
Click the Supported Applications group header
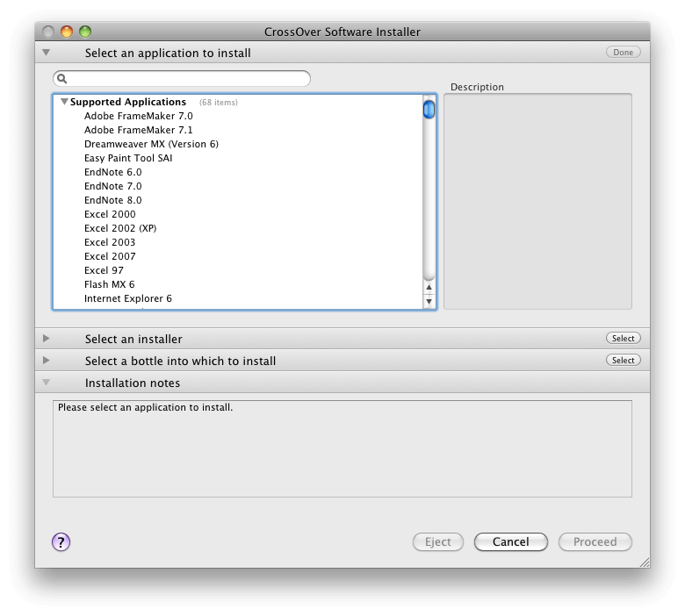pos(128,102)
